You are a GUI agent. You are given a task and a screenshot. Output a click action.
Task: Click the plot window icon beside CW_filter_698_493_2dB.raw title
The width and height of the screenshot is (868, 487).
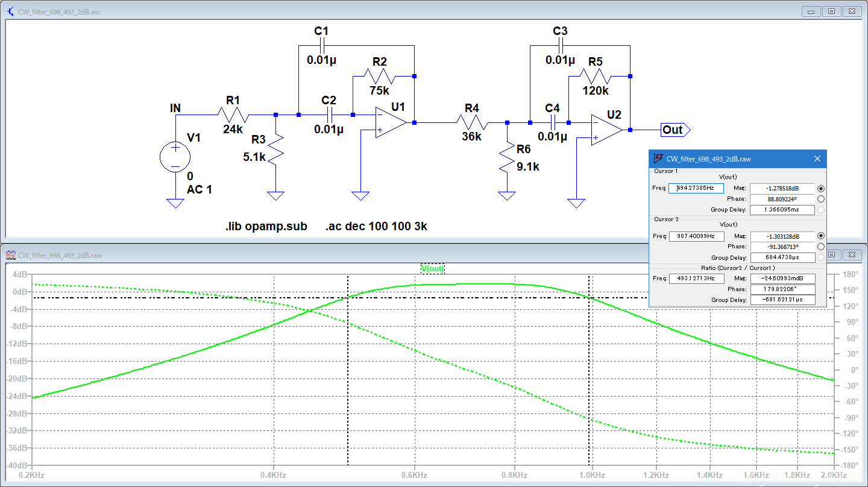[x=11, y=256]
